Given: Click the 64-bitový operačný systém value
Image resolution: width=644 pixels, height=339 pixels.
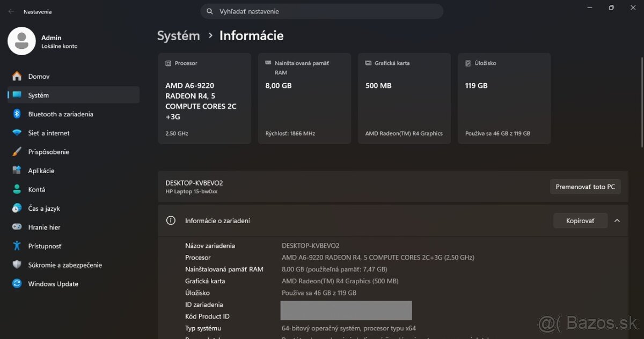Looking at the screenshot, I should [x=349, y=328].
